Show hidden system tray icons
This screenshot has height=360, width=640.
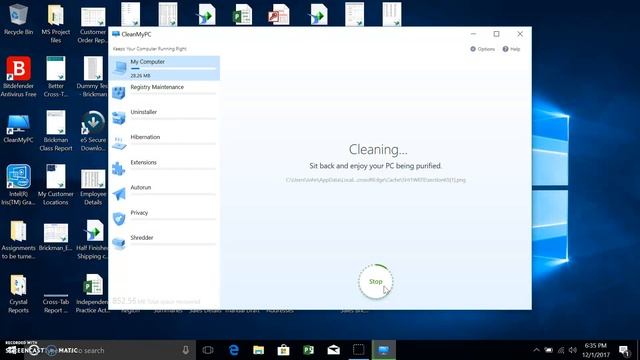(536, 350)
